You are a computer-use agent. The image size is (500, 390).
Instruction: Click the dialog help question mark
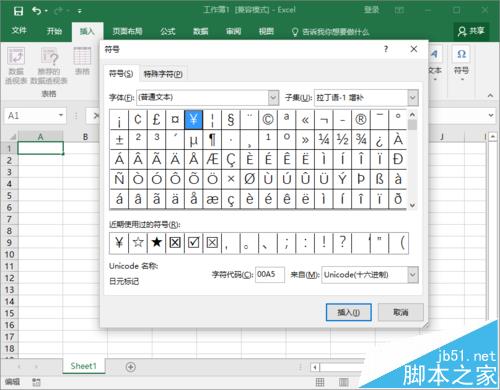(386, 49)
